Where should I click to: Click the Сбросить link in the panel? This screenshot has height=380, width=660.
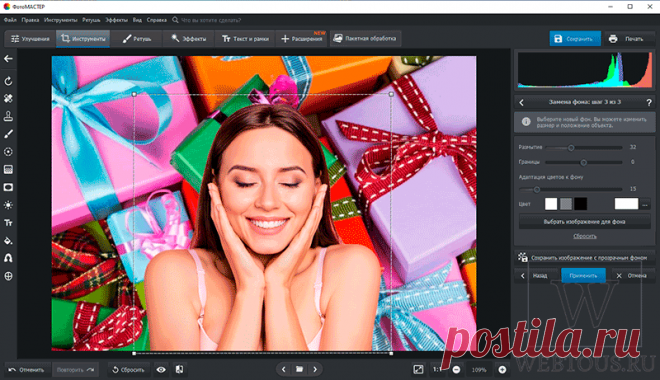coord(585,236)
